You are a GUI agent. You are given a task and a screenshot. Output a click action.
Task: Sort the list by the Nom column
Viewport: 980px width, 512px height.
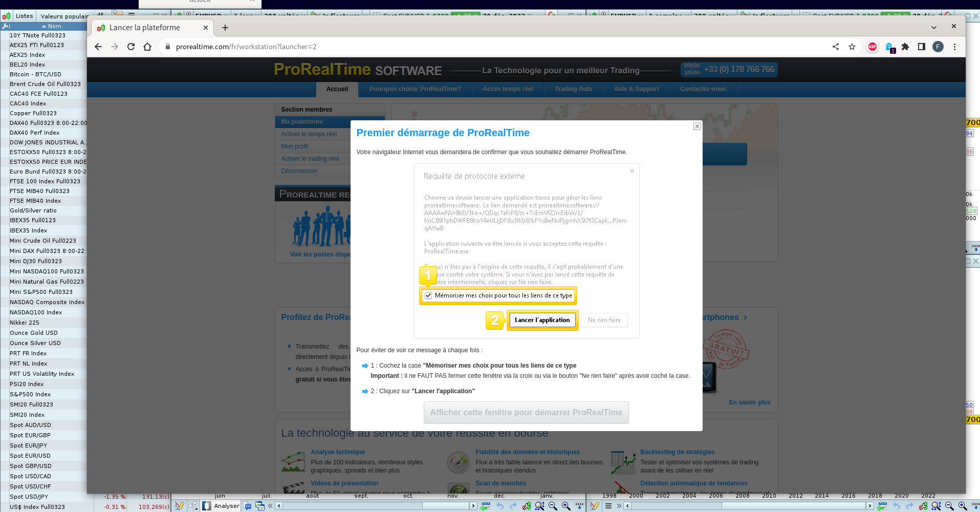[51, 26]
